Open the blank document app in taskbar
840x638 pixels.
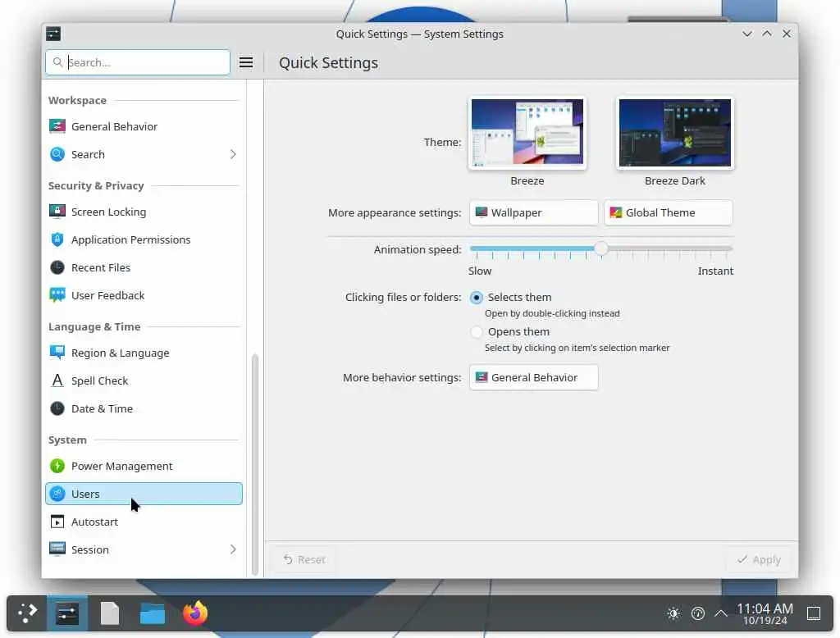tap(110, 613)
